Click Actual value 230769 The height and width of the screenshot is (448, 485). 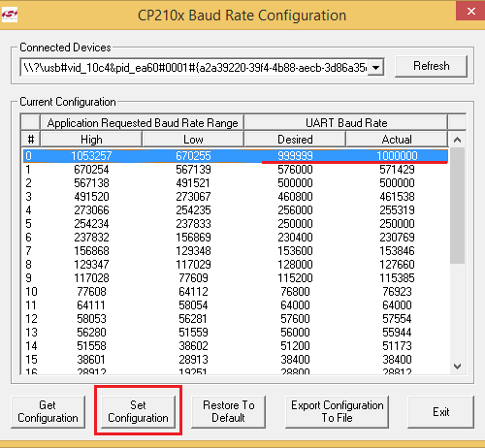[x=397, y=238]
